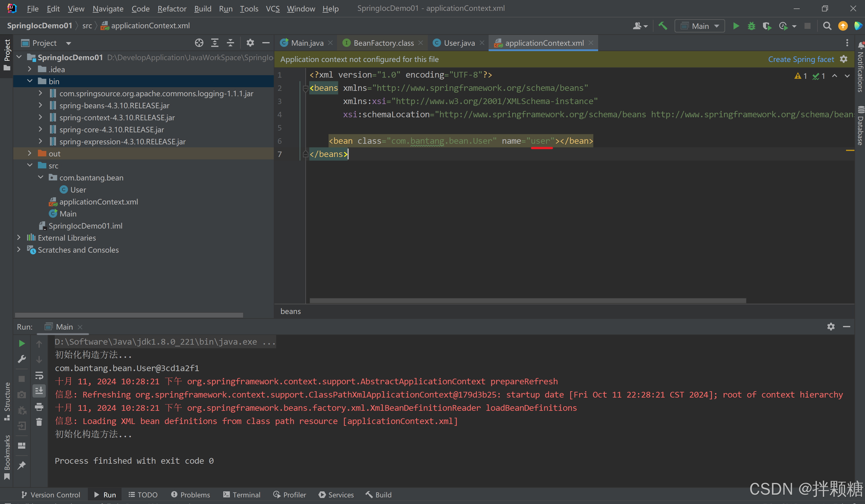Click the Debug bug icon
Image resolution: width=865 pixels, height=504 pixels.
click(x=751, y=26)
